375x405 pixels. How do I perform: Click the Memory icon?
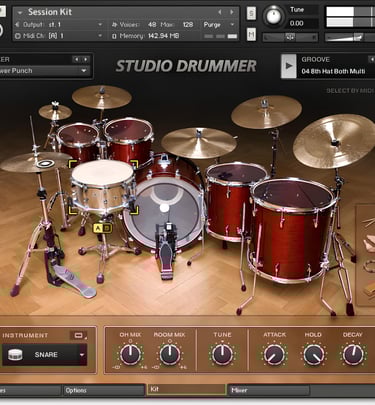(114, 36)
